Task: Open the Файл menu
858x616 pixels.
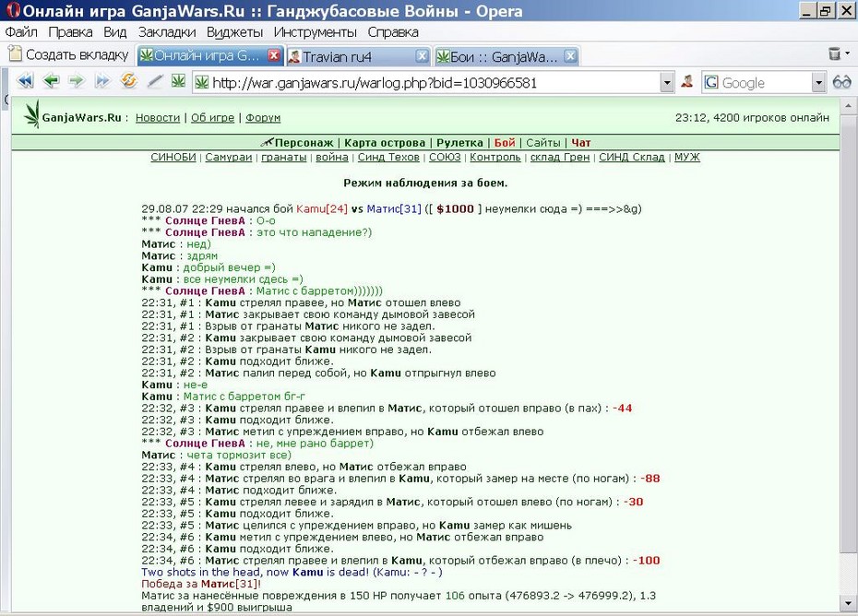Action: click(21, 32)
